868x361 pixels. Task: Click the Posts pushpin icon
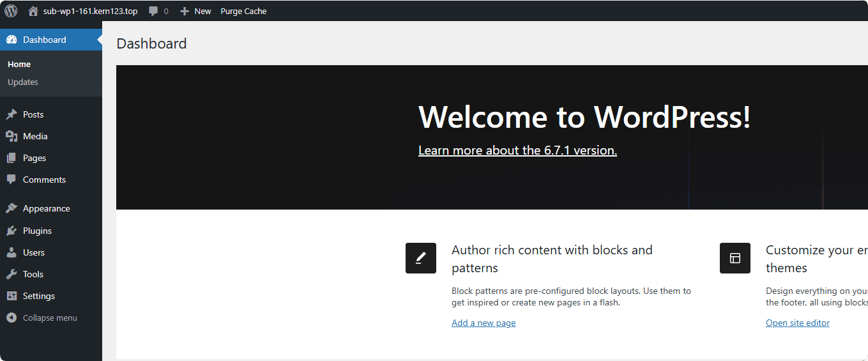click(x=11, y=114)
